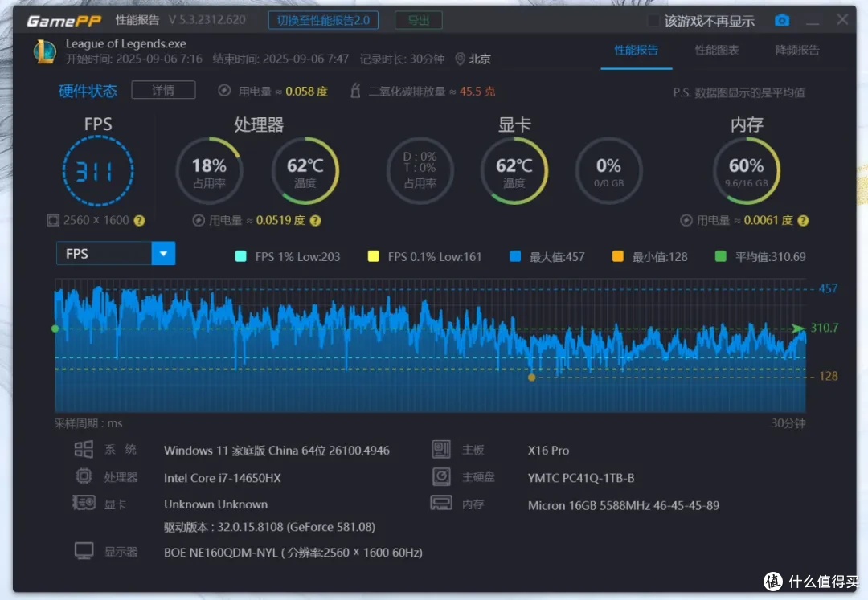Click the motherboard icon next to X16 Pro
The height and width of the screenshot is (600, 868).
point(441,449)
